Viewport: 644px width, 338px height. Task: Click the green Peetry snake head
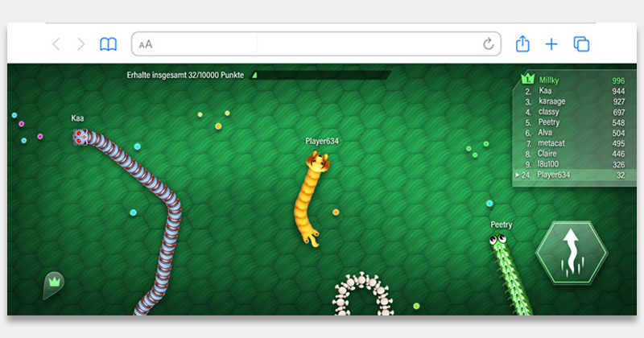(499, 239)
